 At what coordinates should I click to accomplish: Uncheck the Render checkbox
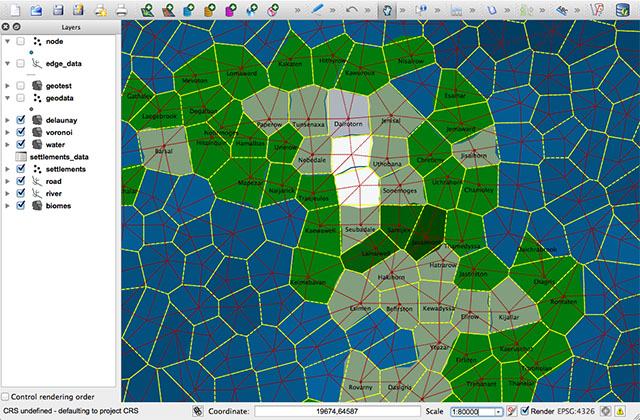tap(525, 411)
